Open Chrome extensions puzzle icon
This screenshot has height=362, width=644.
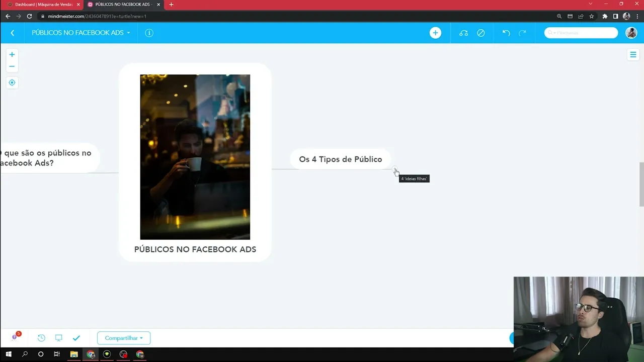pos(605,16)
